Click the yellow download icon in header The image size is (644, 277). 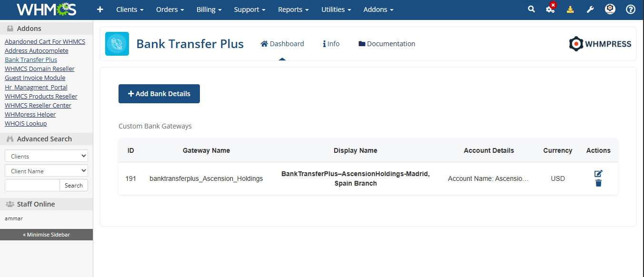pyautogui.click(x=570, y=10)
